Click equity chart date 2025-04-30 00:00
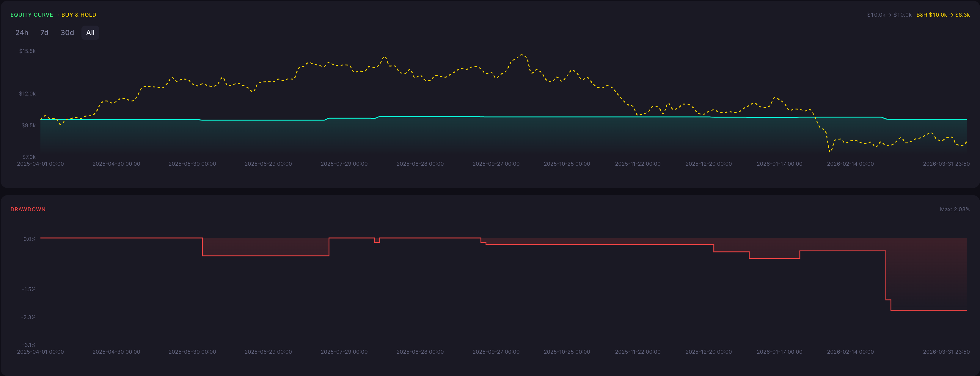Viewport: 980px width, 376px height. (x=116, y=164)
